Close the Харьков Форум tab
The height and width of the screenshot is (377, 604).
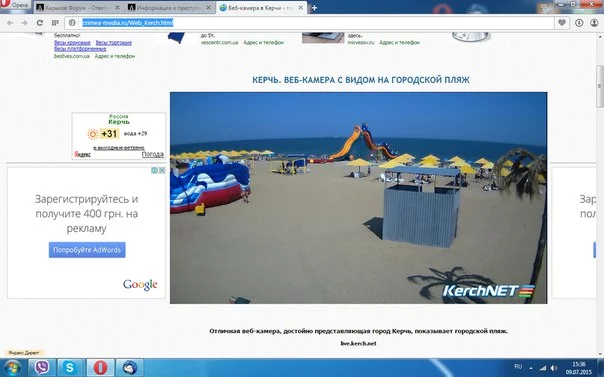point(117,8)
